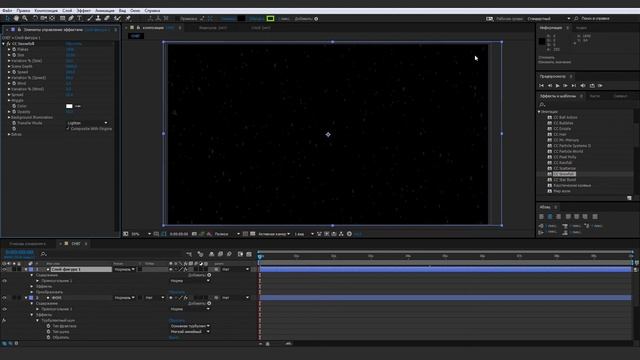The image size is (640, 360).
Task: Select the Pan Behind anchor point tool
Action: (x=52, y=18)
